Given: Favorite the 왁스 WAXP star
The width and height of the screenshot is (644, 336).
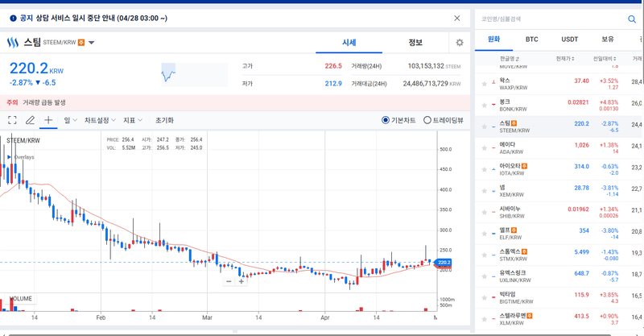Looking at the screenshot, I should click(x=485, y=84).
